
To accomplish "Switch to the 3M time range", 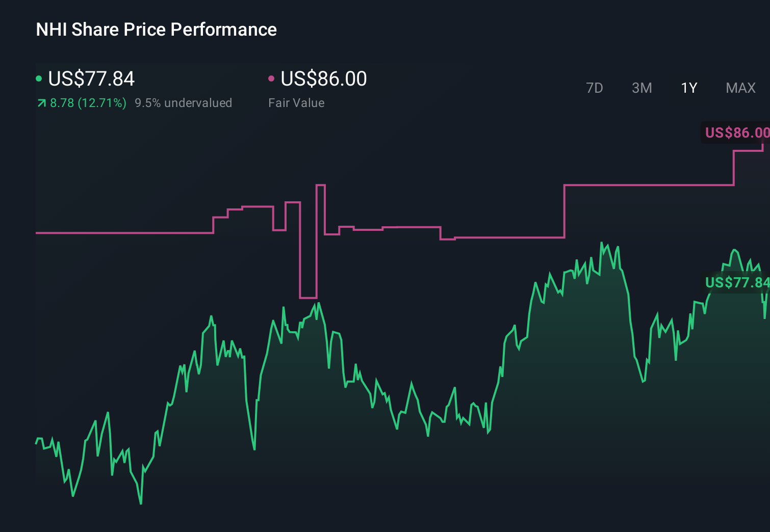I will click(641, 88).
